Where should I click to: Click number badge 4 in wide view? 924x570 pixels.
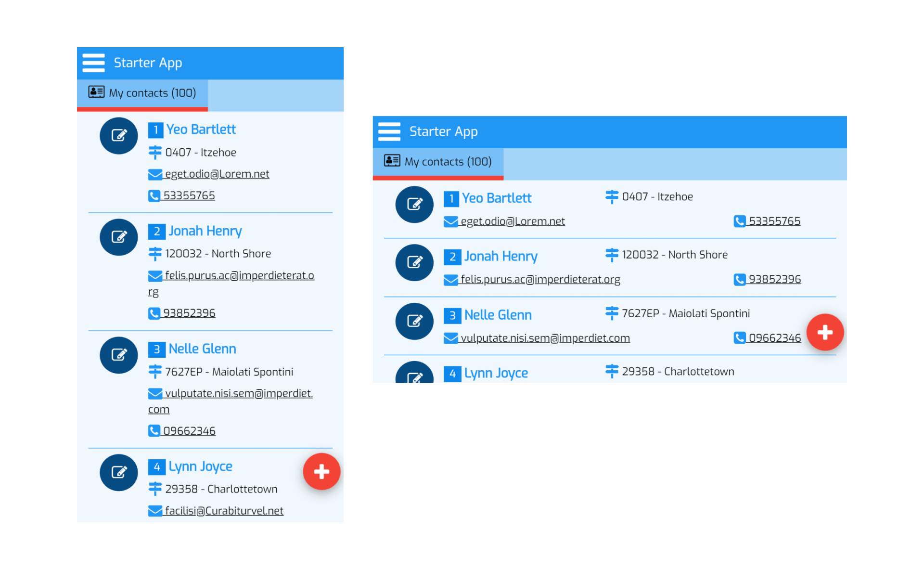pyautogui.click(x=452, y=374)
